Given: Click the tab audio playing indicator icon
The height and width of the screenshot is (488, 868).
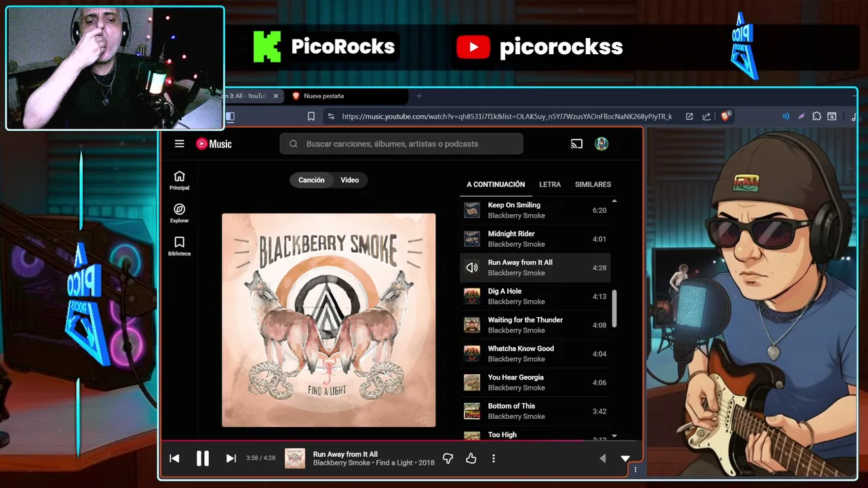Looking at the screenshot, I should coord(786,117).
